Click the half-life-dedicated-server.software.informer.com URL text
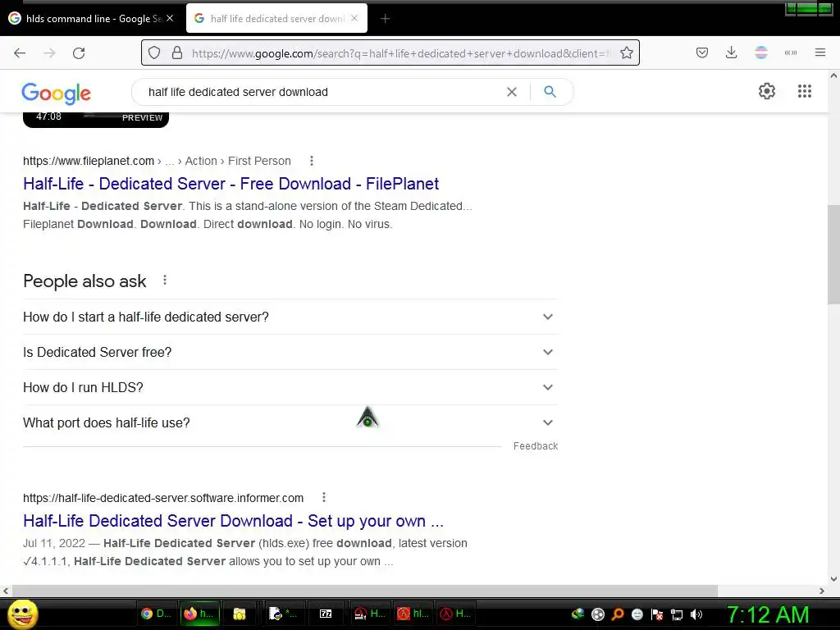The image size is (840, 630). (163, 498)
